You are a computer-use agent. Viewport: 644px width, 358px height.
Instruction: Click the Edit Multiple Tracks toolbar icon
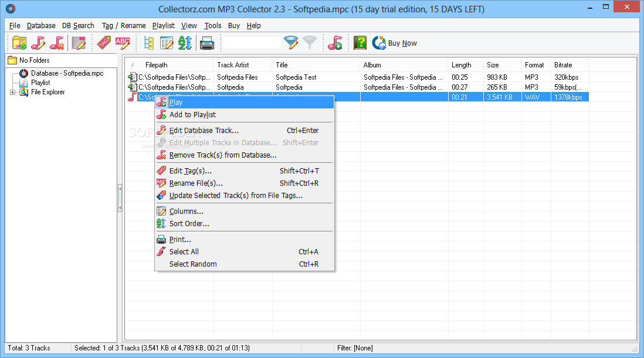coord(79,43)
